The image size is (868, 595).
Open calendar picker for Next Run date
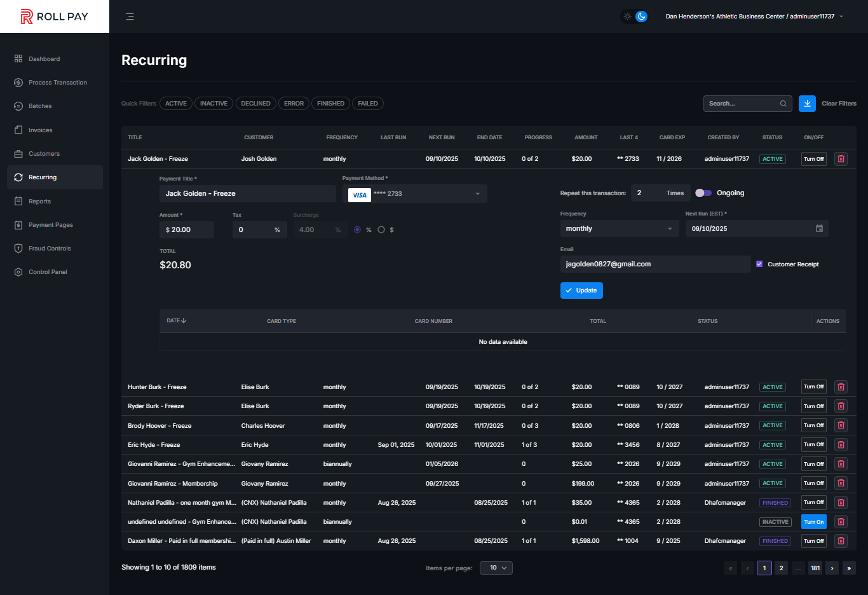pyautogui.click(x=819, y=229)
